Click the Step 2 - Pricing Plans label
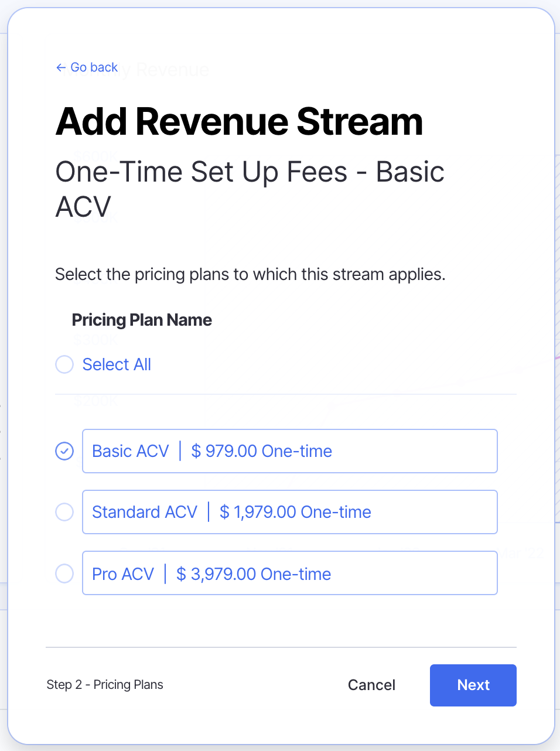 point(105,685)
